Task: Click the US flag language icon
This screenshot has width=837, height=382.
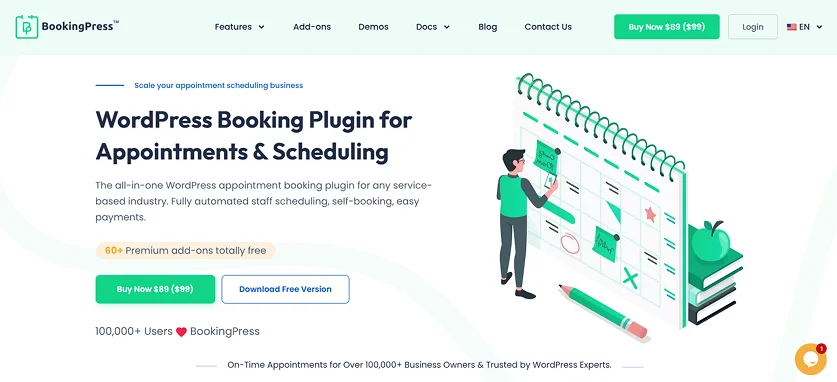Action: (x=792, y=27)
